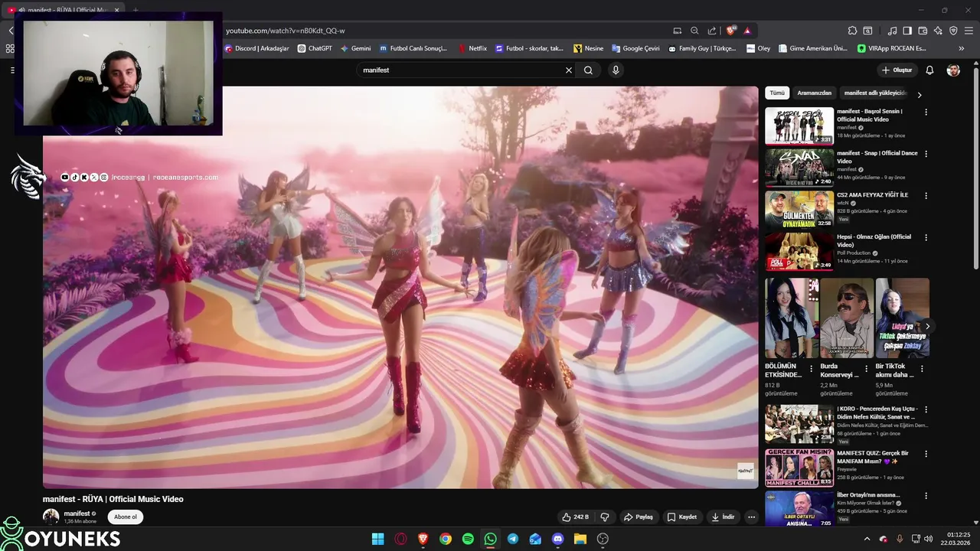Open the Brave Wallet icon

923,31
